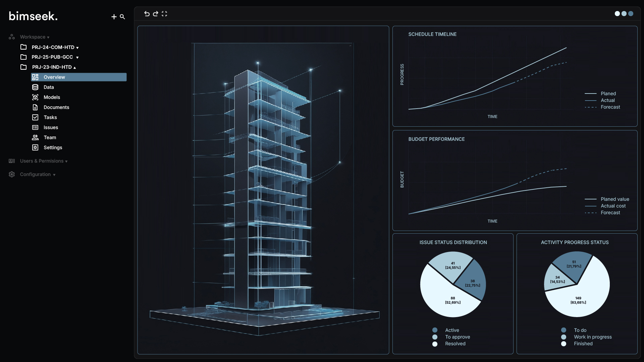The width and height of the screenshot is (644, 362).
Task: Toggle the To approve legend dot
Action: [x=435, y=337]
